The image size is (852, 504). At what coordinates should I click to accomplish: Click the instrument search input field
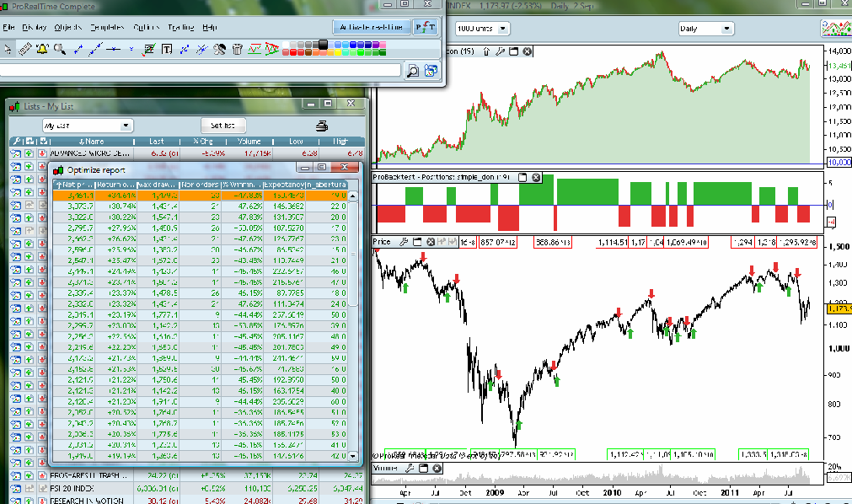point(200,70)
